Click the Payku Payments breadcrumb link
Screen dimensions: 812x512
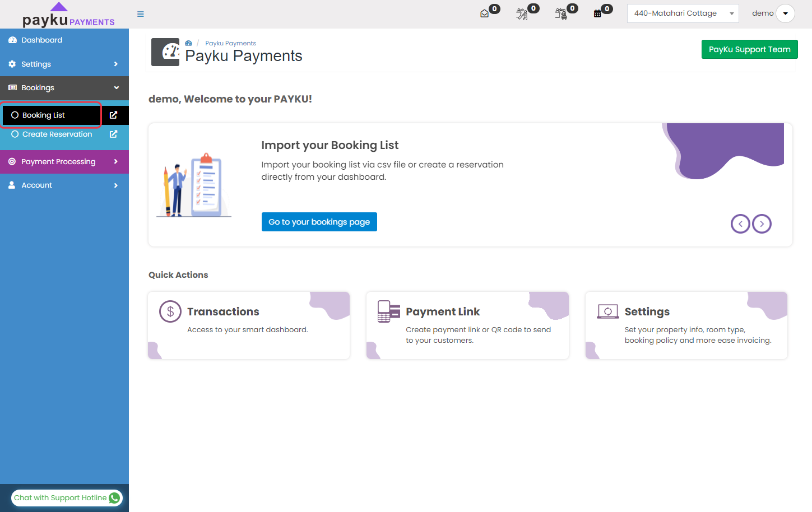click(230, 43)
